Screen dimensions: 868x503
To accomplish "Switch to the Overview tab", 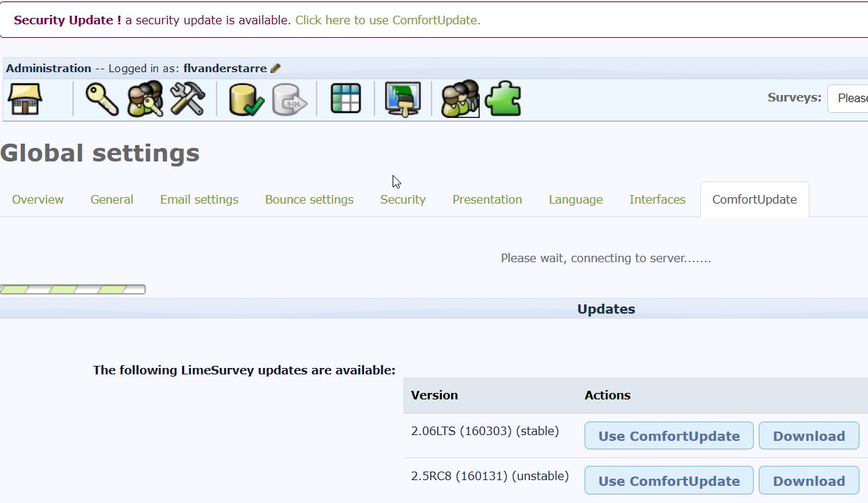I will pyautogui.click(x=38, y=199).
